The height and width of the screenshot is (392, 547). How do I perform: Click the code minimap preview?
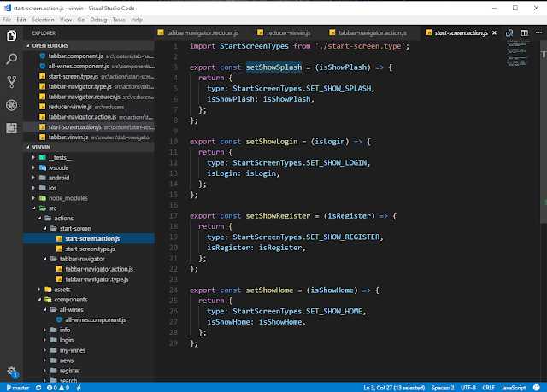517,53
